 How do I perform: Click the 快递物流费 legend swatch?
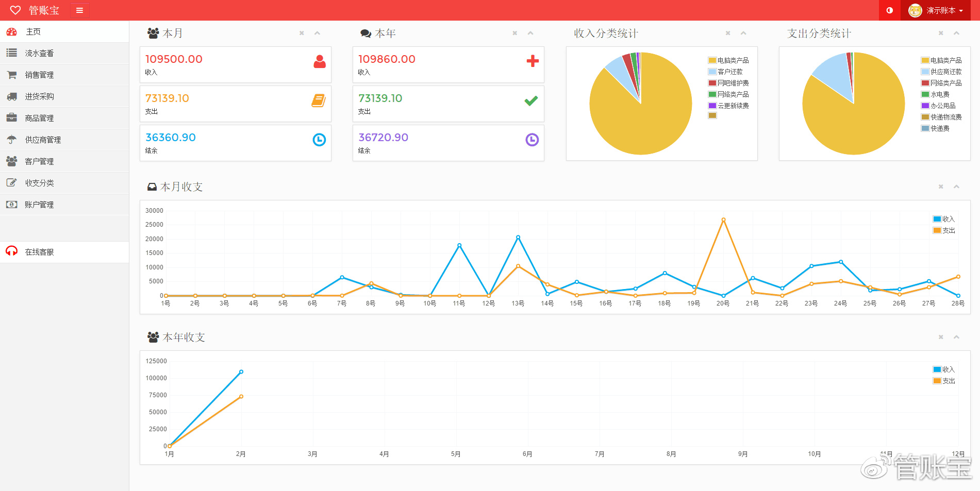(925, 117)
